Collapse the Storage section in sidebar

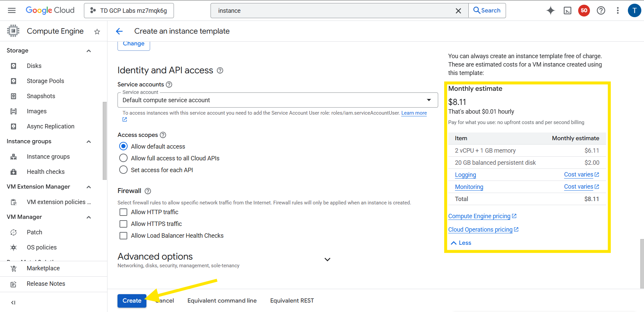(x=89, y=51)
